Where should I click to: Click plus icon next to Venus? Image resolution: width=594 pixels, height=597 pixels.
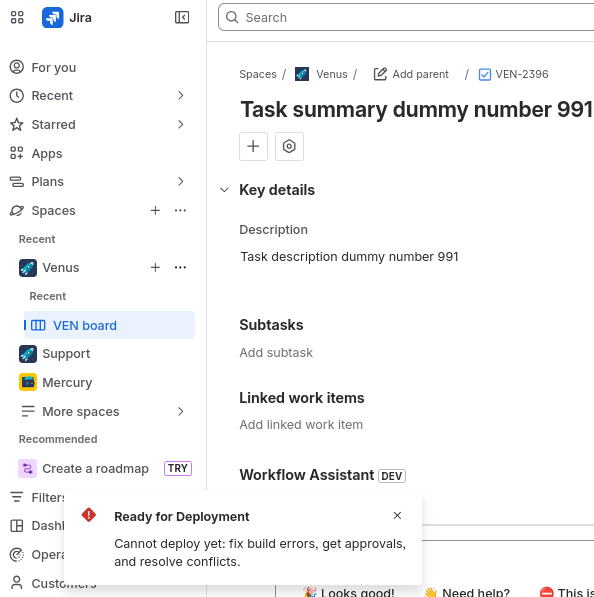[x=155, y=268]
